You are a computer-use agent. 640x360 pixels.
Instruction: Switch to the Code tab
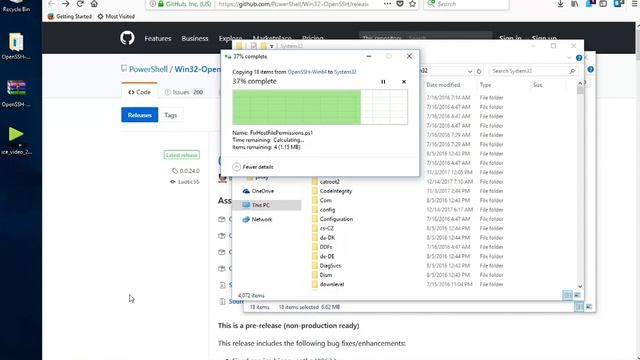(139, 92)
